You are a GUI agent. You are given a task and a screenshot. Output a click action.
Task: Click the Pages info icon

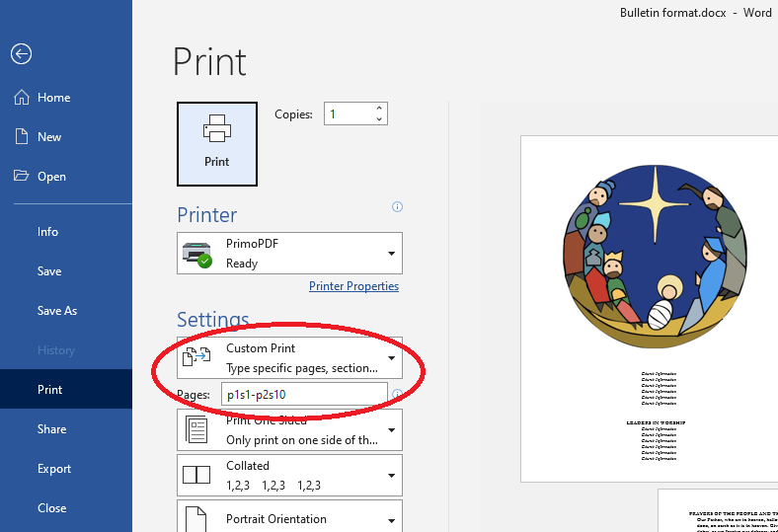tap(397, 394)
